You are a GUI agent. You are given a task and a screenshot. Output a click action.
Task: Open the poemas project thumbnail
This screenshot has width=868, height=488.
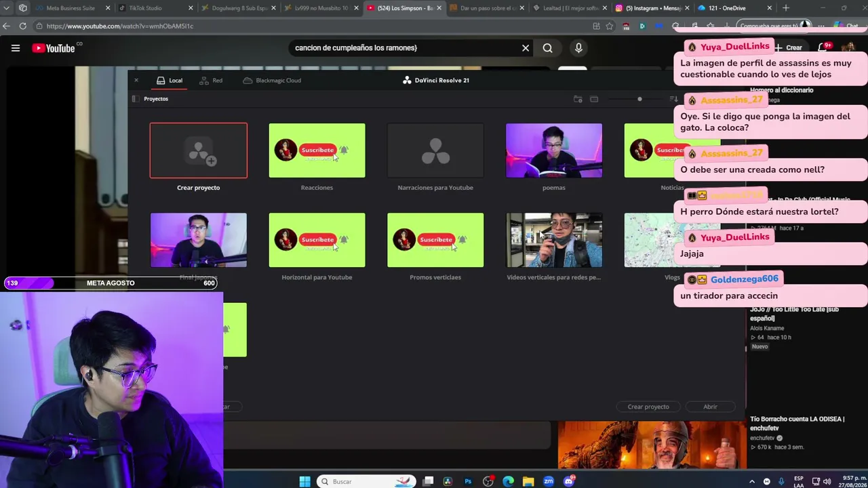(554, 150)
